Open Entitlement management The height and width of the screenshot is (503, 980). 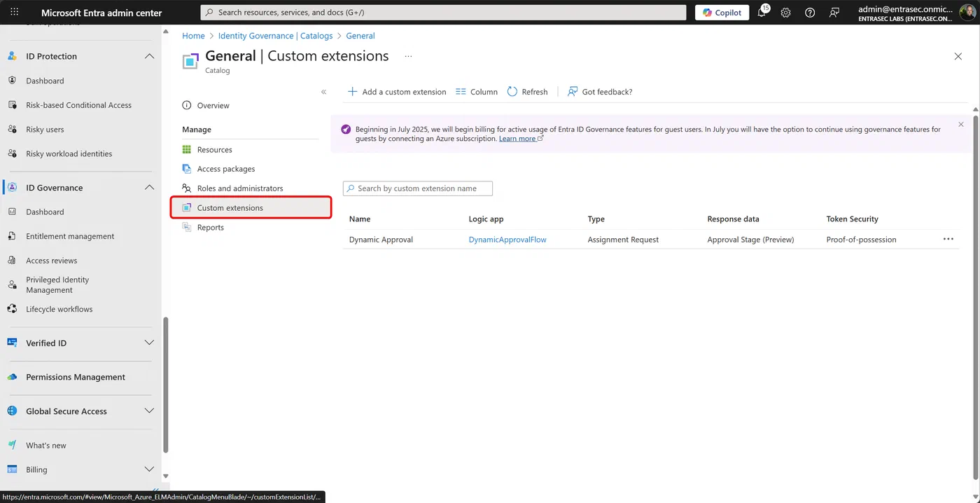pos(70,236)
